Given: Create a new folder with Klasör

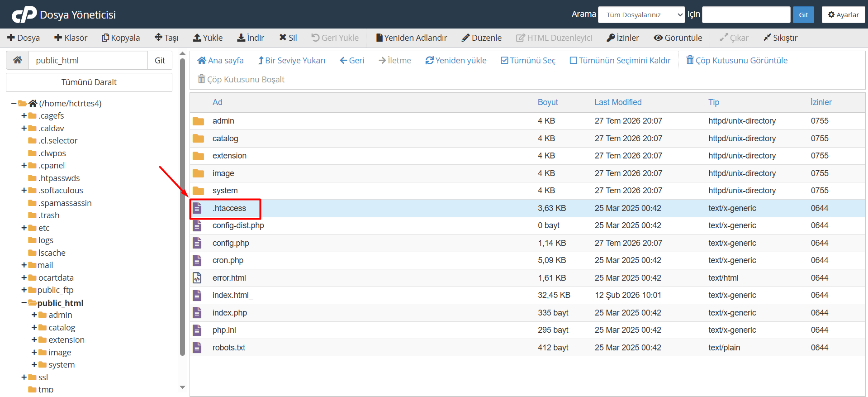Looking at the screenshot, I should [x=71, y=38].
